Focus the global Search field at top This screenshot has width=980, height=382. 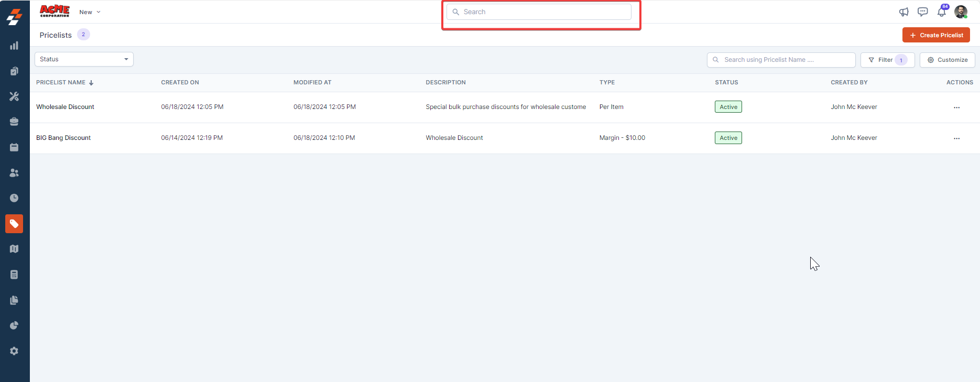click(x=539, y=12)
